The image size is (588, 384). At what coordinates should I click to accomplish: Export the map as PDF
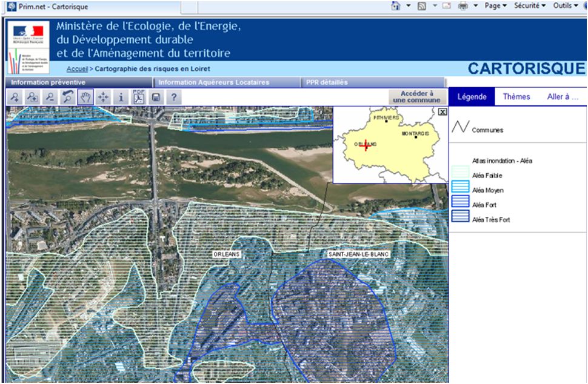click(x=138, y=97)
